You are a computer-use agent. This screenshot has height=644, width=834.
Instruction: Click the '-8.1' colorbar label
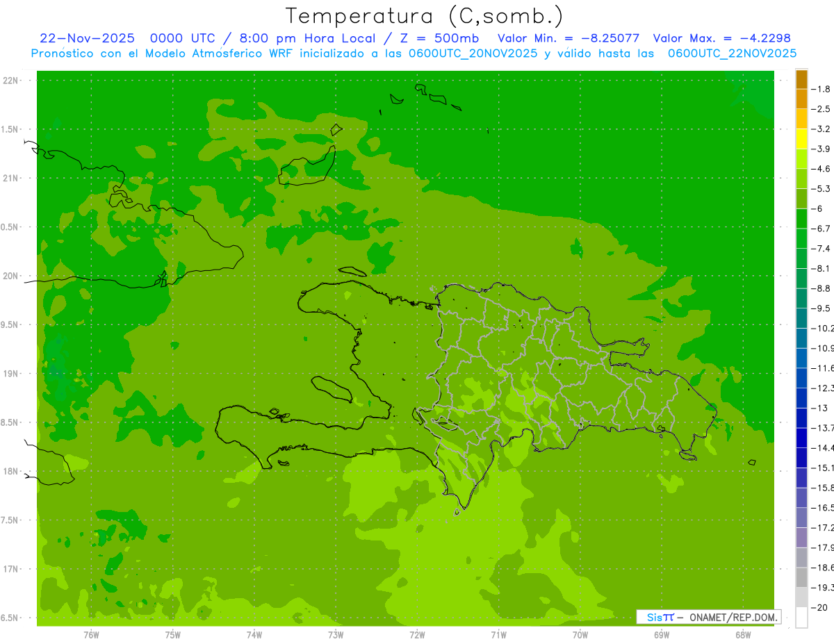(821, 268)
